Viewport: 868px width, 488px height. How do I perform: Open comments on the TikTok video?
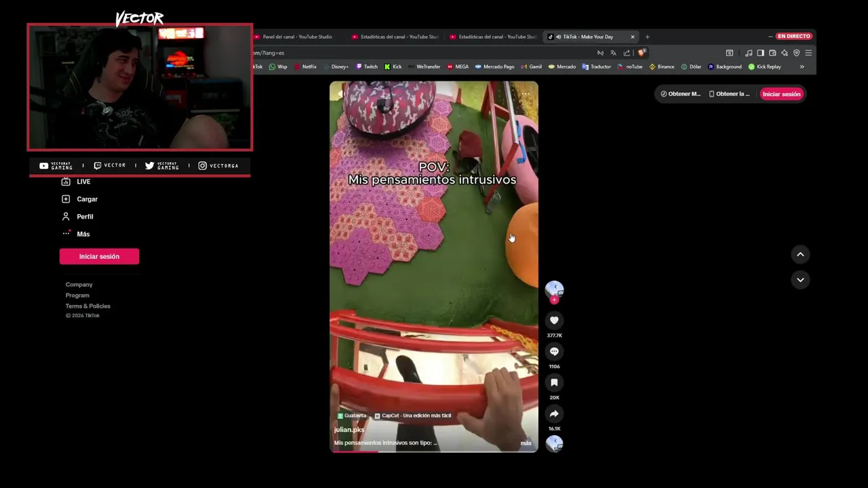(554, 351)
